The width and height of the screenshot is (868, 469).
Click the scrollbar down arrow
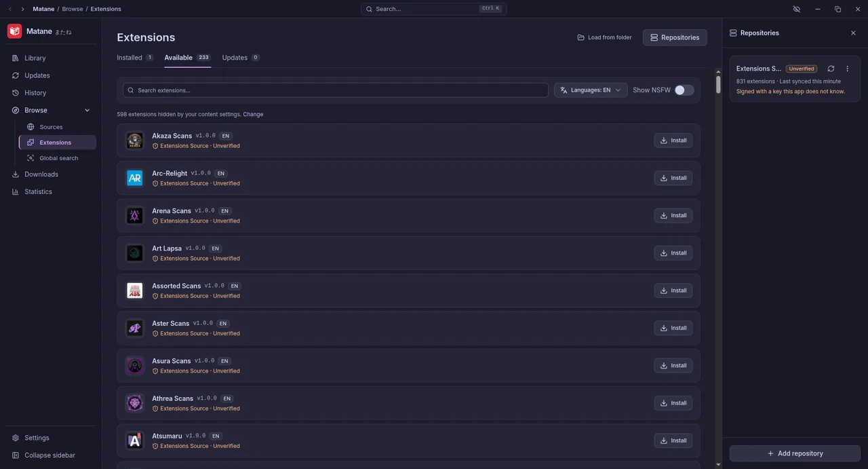[718, 465]
